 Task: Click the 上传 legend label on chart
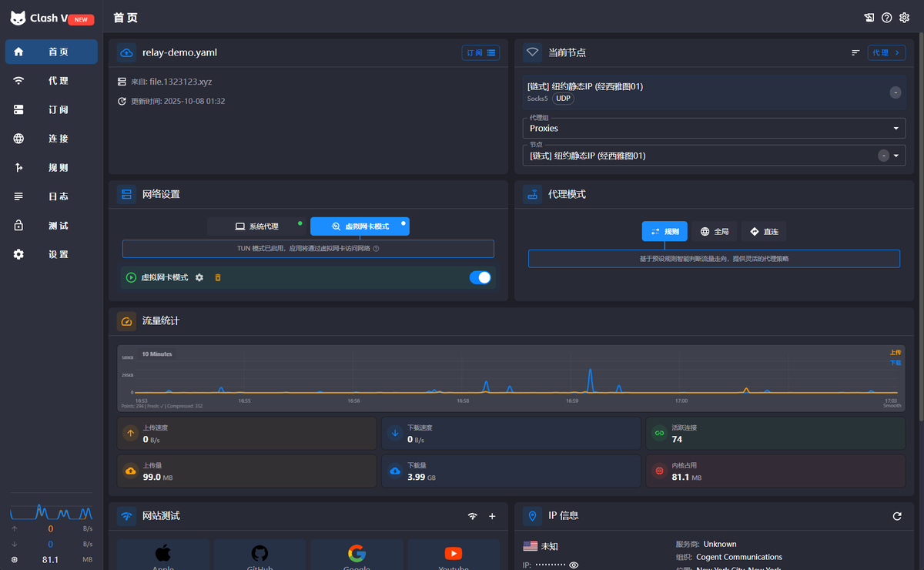[x=895, y=352]
